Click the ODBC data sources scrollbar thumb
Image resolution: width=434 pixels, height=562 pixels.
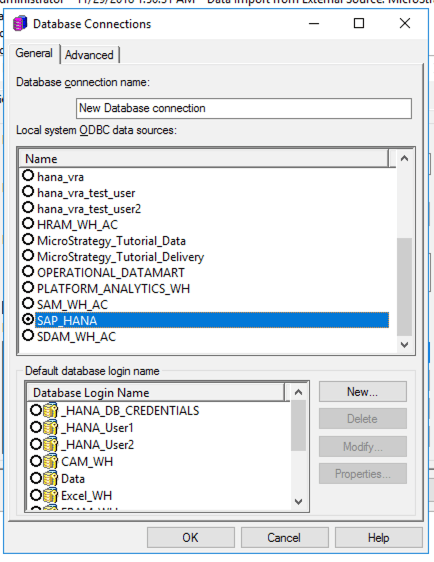(405, 287)
